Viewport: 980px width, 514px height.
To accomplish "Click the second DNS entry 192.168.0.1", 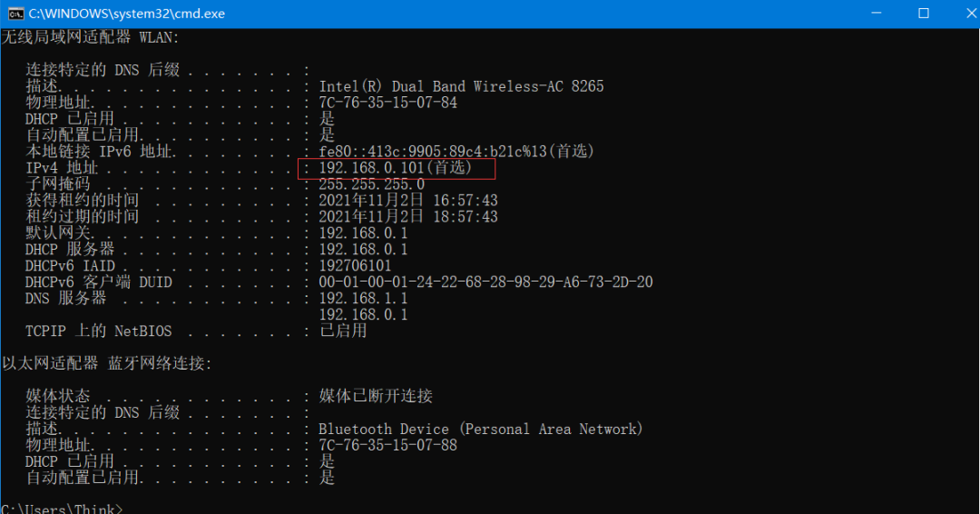I will click(363, 314).
